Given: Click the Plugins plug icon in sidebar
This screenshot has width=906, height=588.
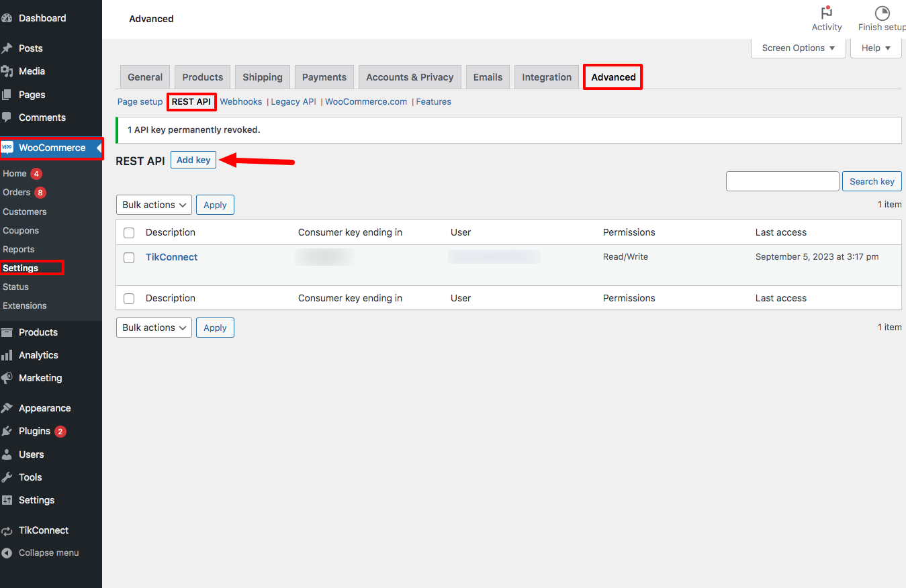Looking at the screenshot, I should 7,432.
